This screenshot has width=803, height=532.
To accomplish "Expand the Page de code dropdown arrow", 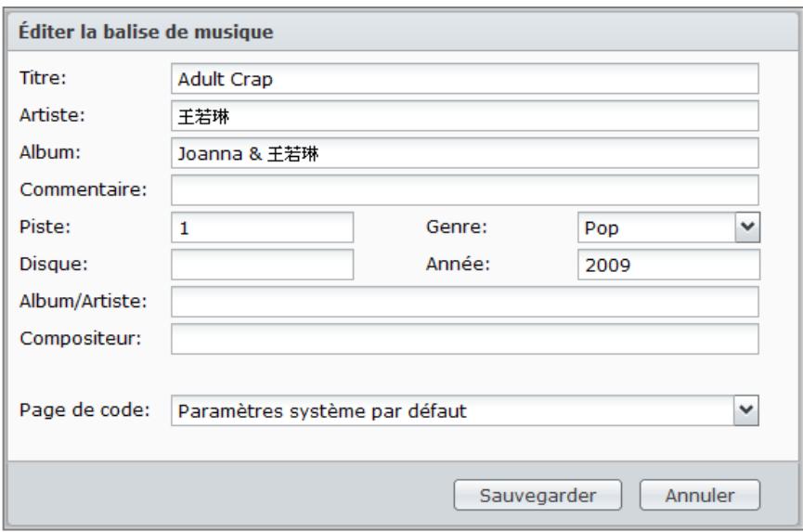I will 746,410.
